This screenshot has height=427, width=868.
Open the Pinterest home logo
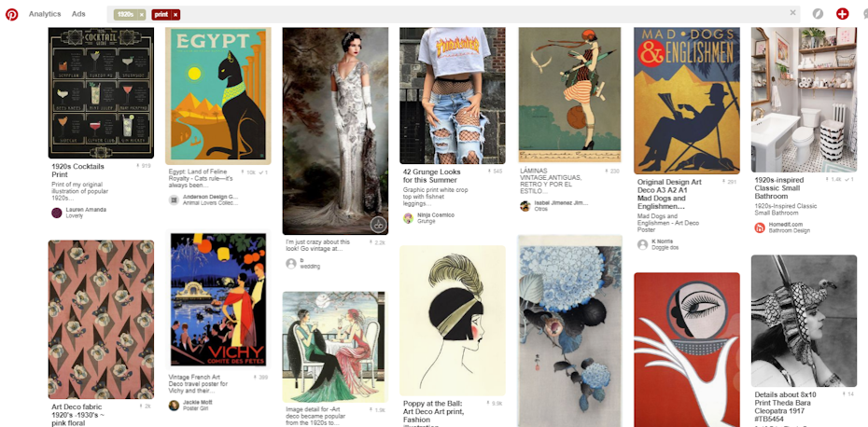[12, 14]
